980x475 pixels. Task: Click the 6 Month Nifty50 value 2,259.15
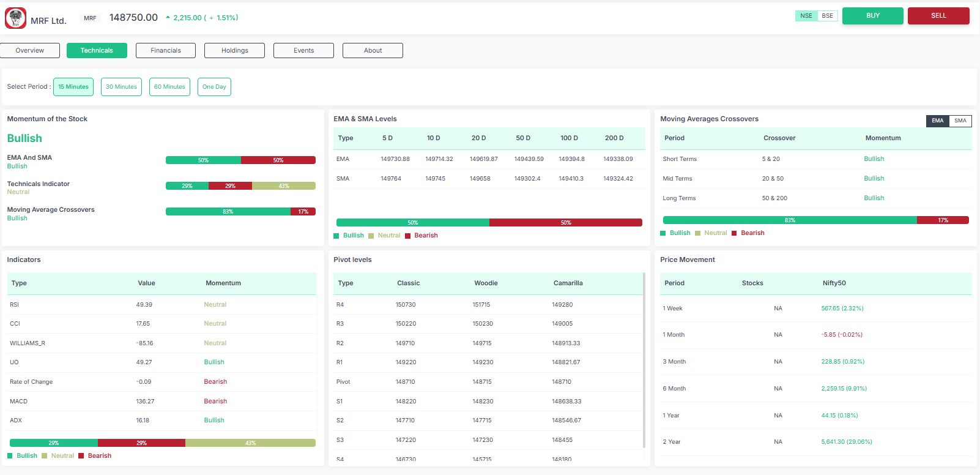844,389
